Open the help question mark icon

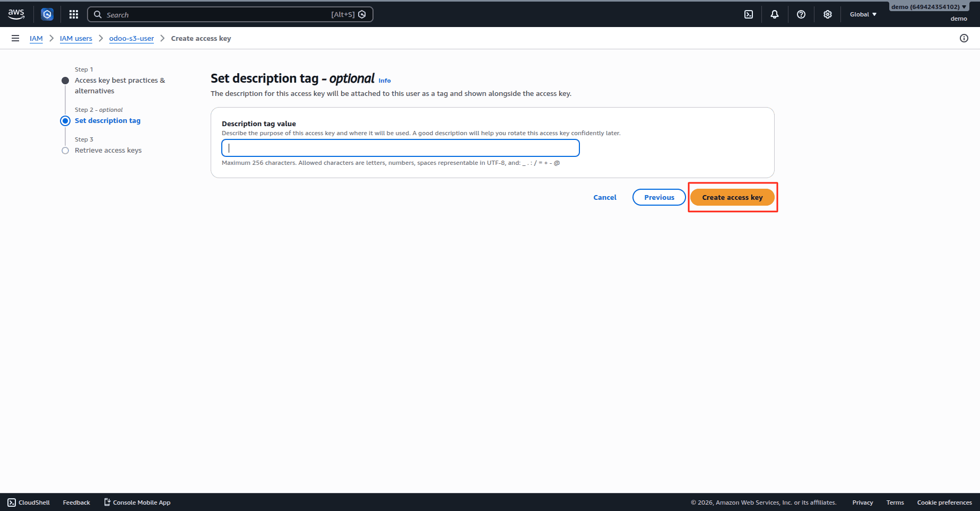point(801,14)
